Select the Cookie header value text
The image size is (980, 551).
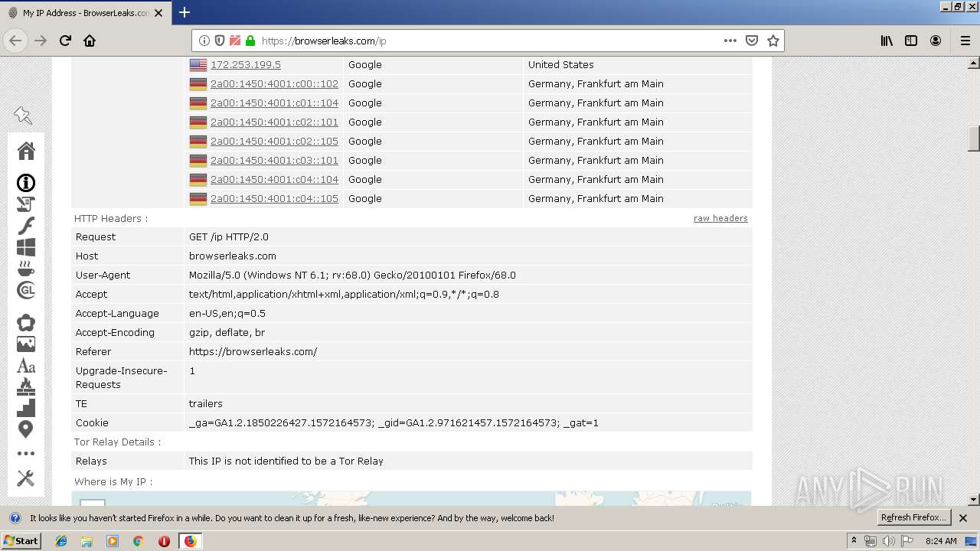[x=394, y=422]
